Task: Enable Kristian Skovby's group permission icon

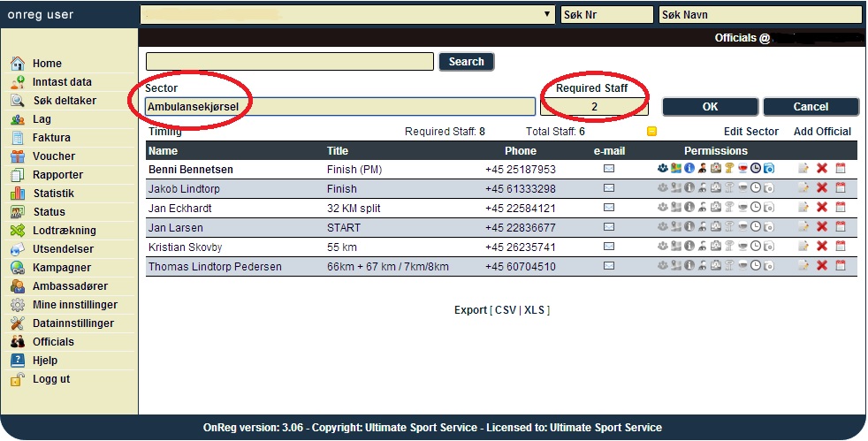Action: pos(663,246)
